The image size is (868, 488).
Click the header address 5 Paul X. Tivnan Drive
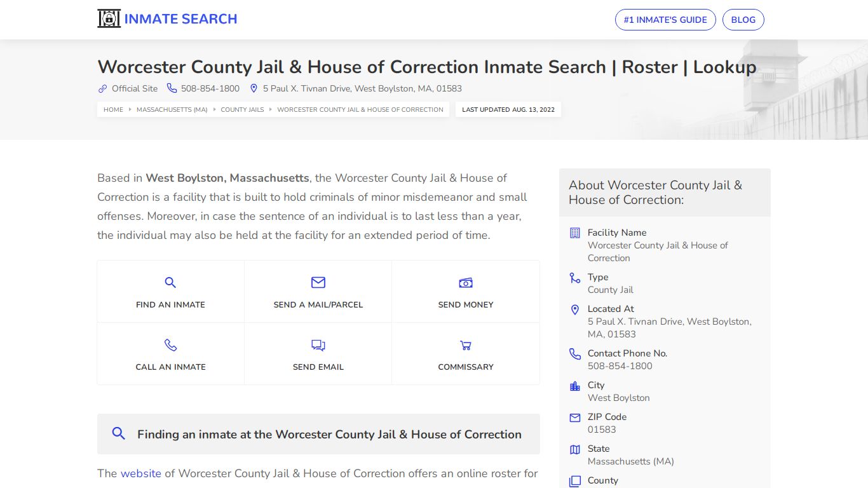[x=362, y=88]
